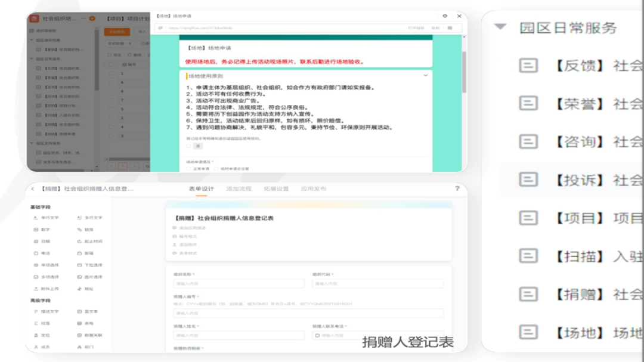Image resolution: width=644 pixels, height=362 pixels.
Task: Add a 描述文字 advanced field
Action: coord(47,312)
